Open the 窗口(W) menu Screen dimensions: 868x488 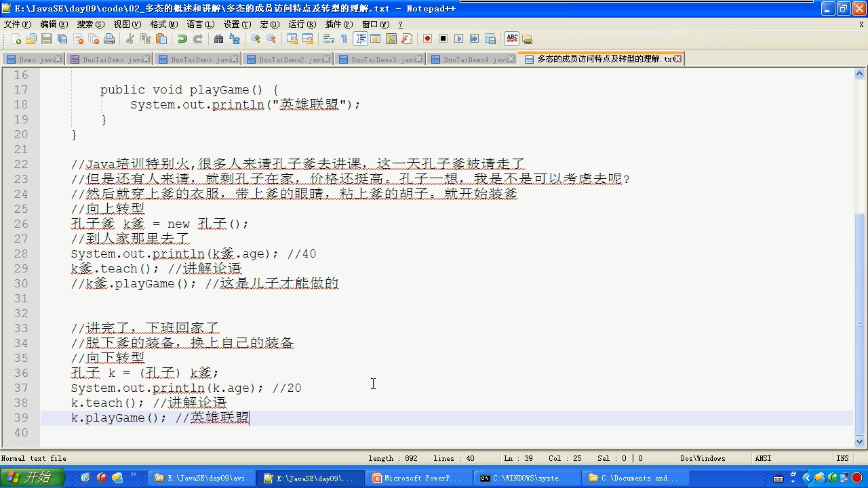click(x=375, y=24)
